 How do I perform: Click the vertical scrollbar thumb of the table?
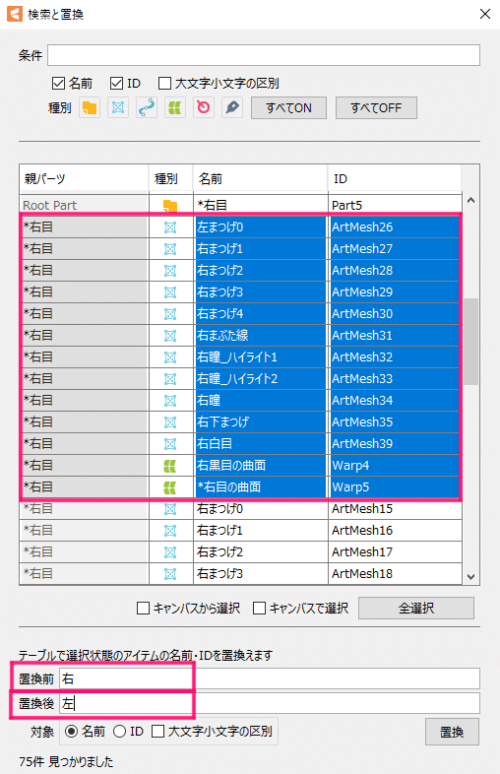click(x=471, y=341)
